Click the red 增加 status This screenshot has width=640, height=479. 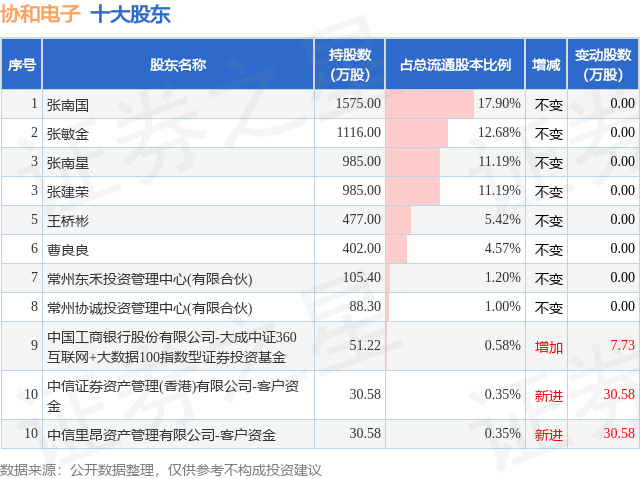coord(549,347)
